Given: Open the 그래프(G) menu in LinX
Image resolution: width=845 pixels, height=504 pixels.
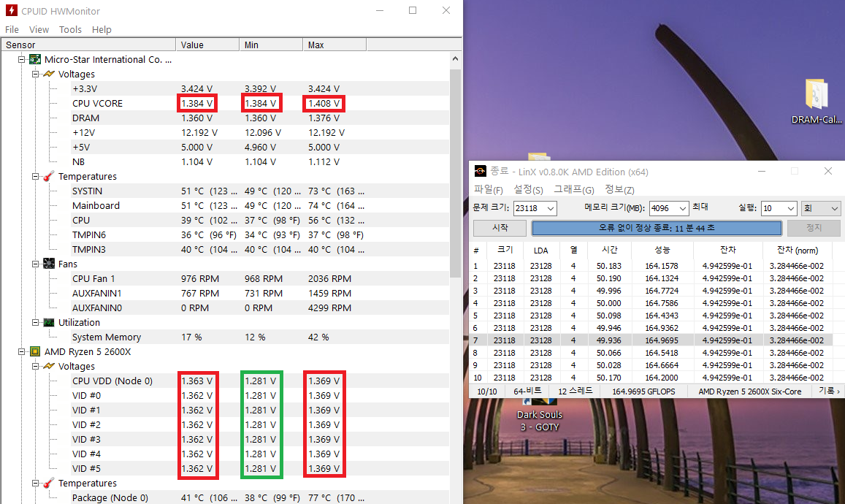Looking at the screenshot, I should coord(574,190).
